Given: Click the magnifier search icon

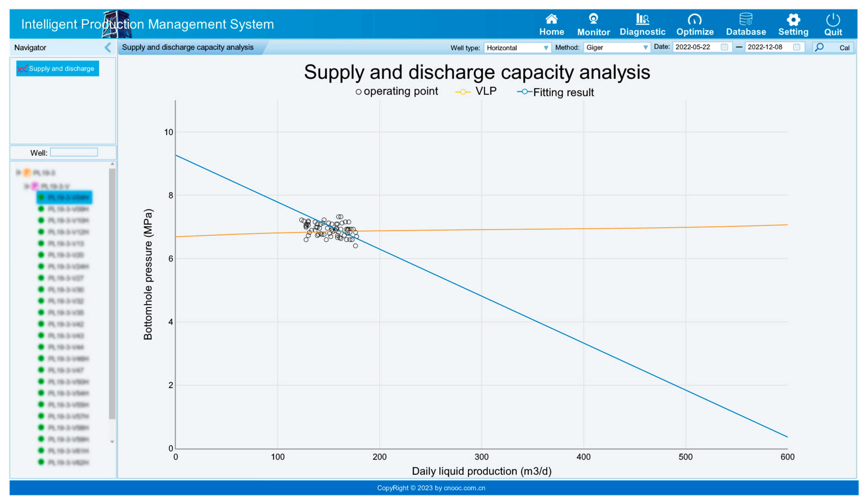Looking at the screenshot, I should [819, 47].
